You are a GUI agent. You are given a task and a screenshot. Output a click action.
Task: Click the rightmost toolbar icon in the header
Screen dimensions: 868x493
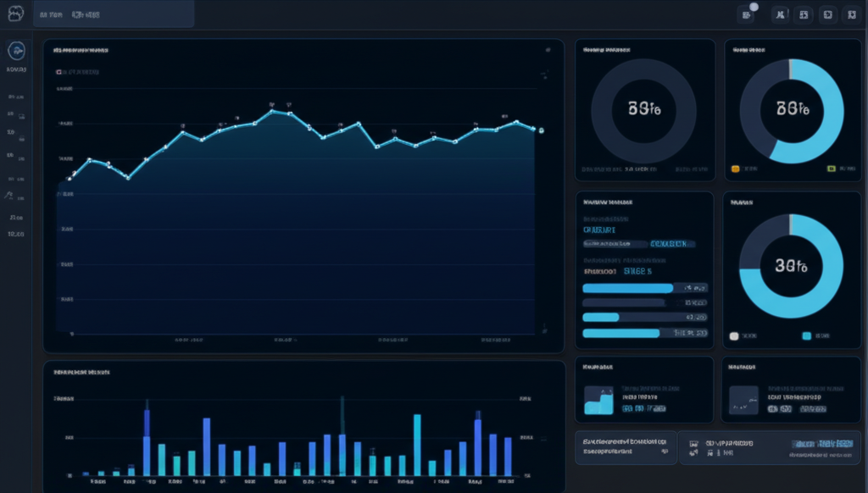click(851, 14)
